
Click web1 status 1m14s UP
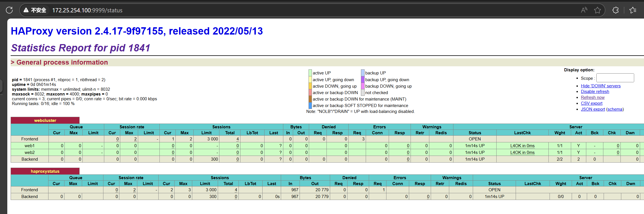475,145
